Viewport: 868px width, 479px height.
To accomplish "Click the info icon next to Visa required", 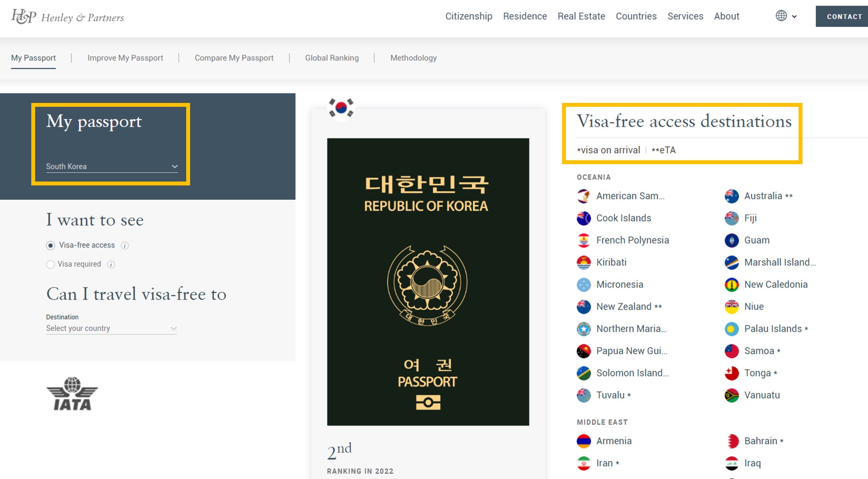I will [x=111, y=264].
